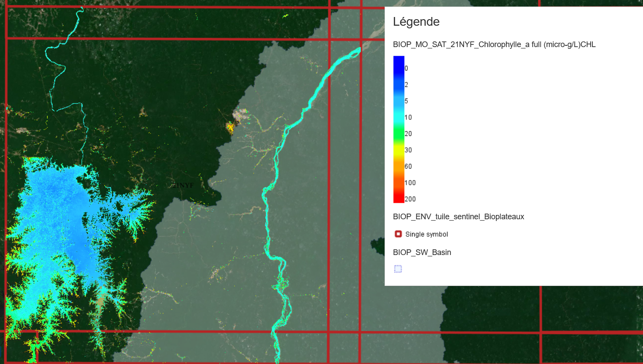Click the green band near value 20
This screenshot has height=364, width=643.
399,134
